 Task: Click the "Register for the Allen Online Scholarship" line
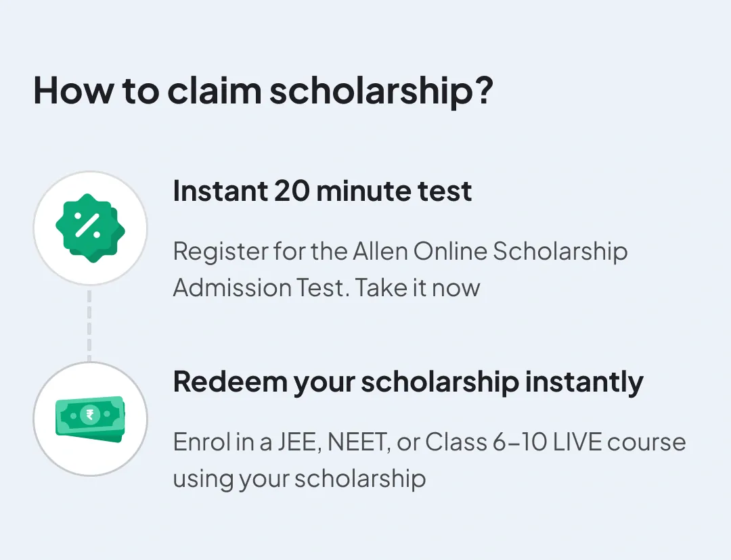pos(400,252)
